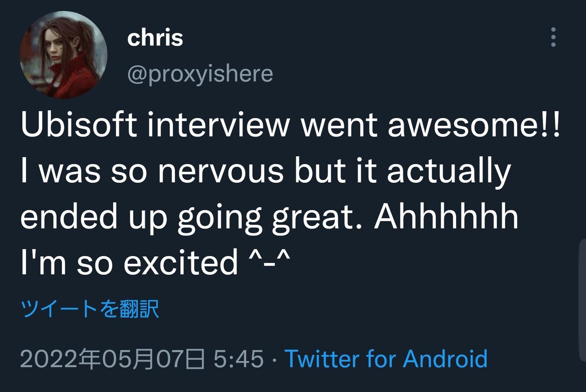
Task: Click the 2022年05月07日 date stamp
Action: point(113,359)
